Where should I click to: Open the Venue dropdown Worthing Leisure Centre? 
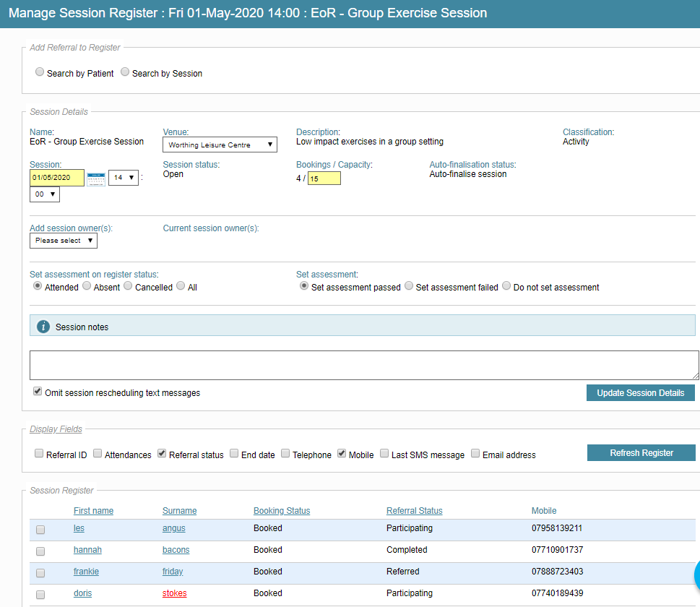pos(220,145)
